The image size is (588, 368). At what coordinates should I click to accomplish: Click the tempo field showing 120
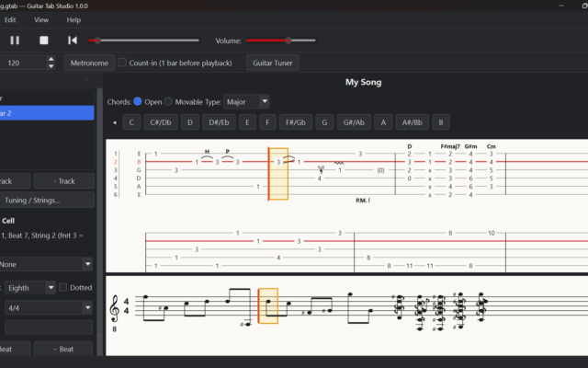pos(23,63)
